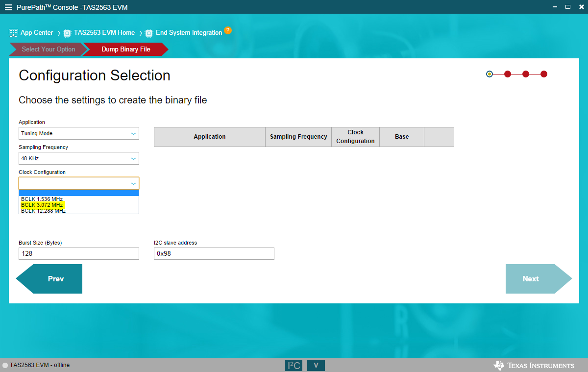Click the Burst Size input field
The image size is (588, 372).
coord(79,253)
